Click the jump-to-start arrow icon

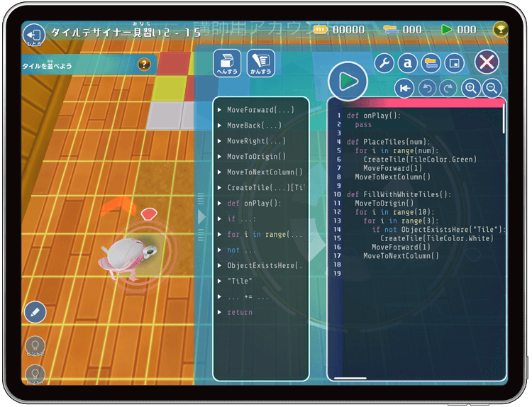404,88
